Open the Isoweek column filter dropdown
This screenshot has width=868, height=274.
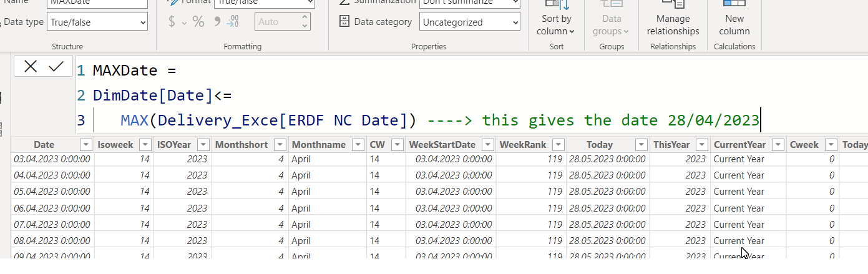(x=145, y=145)
